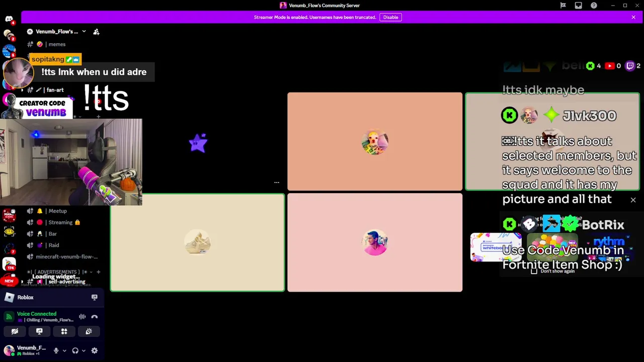This screenshot has width=644, height=362.
Task: Select the whiteboard activity thumbnail
Action: 495,247
